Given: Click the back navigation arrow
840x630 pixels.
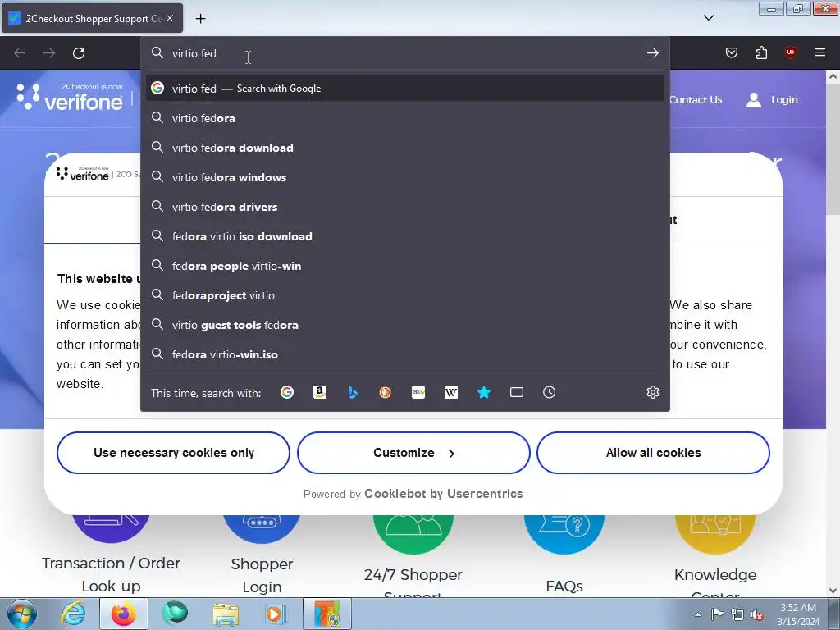Looking at the screenshot, I should (x=20, y=53).
